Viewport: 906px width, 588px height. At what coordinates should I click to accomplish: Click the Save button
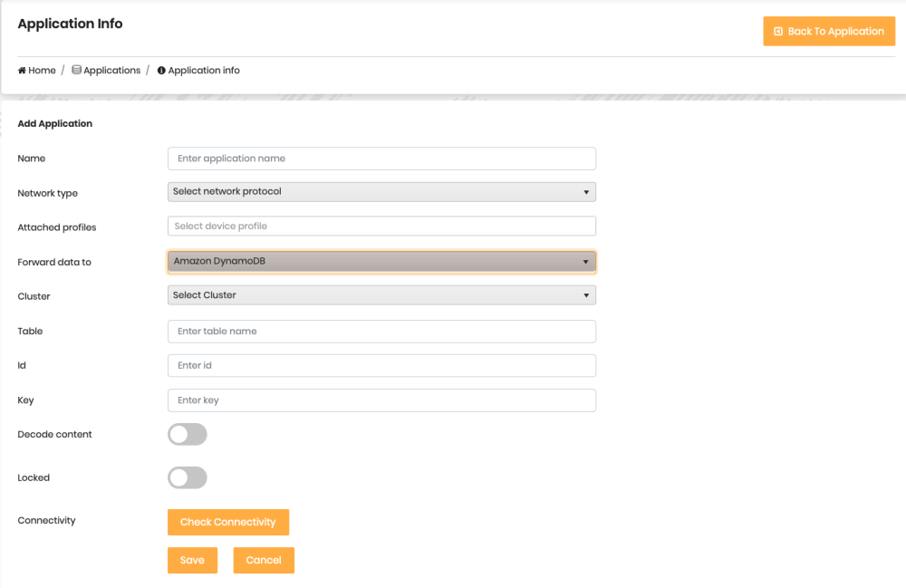coord(192,560)
